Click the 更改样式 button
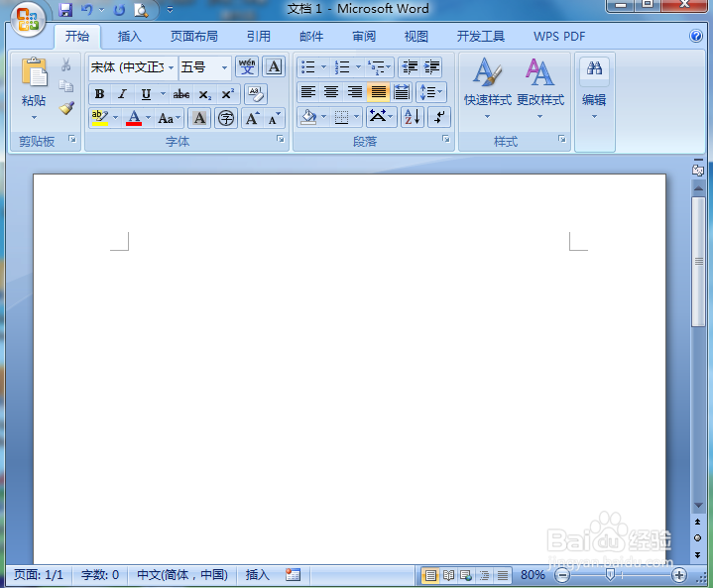 tap(540, 88)
